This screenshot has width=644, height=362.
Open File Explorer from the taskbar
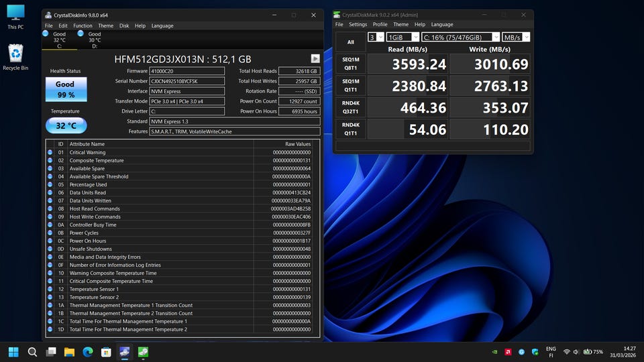pos(69,351)
